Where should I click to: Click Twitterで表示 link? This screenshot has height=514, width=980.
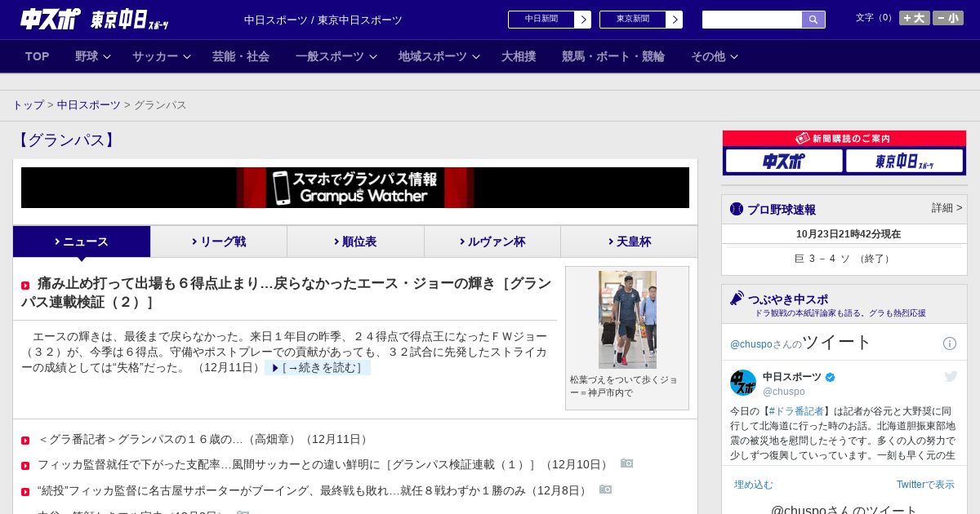click(x=925, y=485)
